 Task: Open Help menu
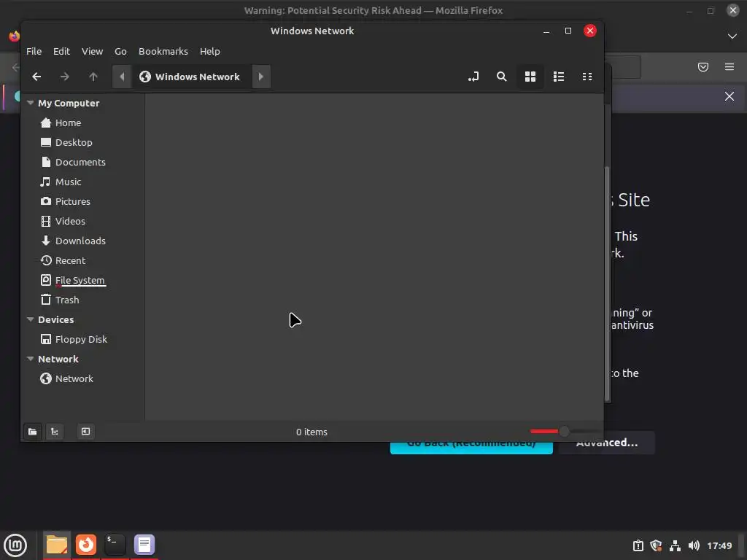pyautogui.click(x=209, y=52)
